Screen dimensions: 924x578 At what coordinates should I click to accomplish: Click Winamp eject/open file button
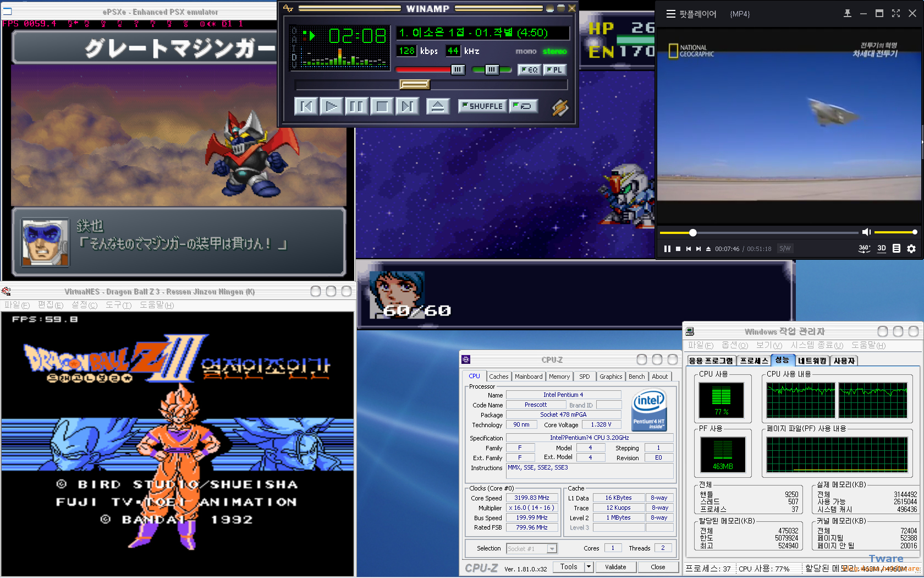point(438,106)
